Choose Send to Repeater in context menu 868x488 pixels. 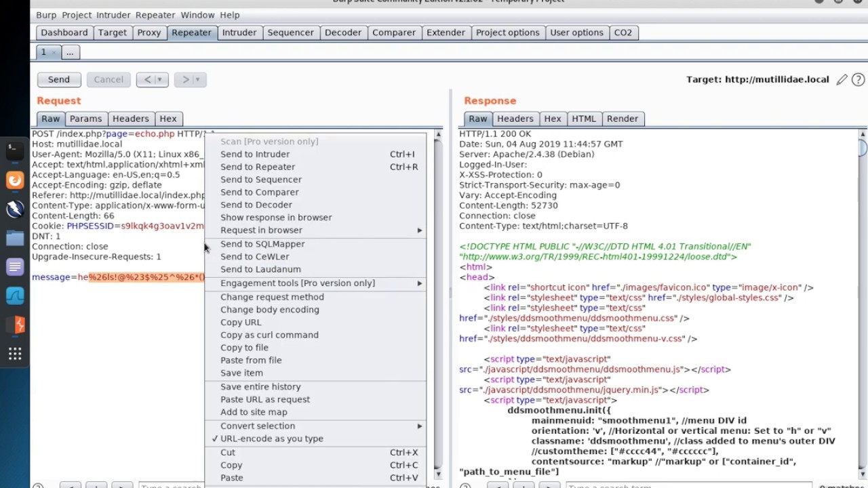(x=316, y=167)
